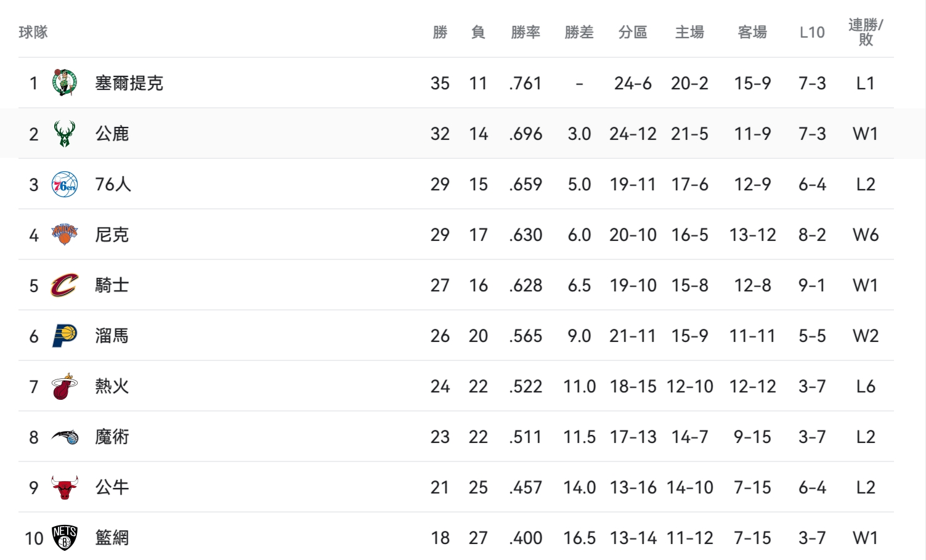Sort standings by 勝差 header
The width and height of the screenshot is (926, 560).
pyautogui.click(x=579, y=32)
